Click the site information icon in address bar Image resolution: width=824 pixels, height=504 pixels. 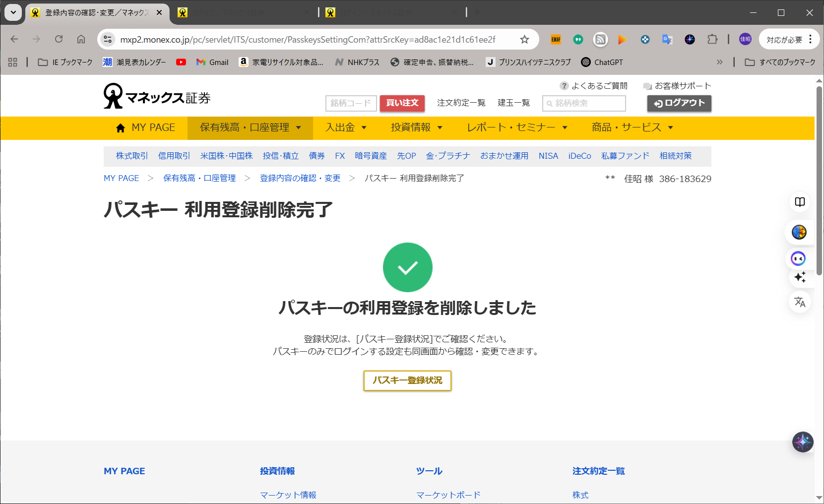(x=108, y=40)
